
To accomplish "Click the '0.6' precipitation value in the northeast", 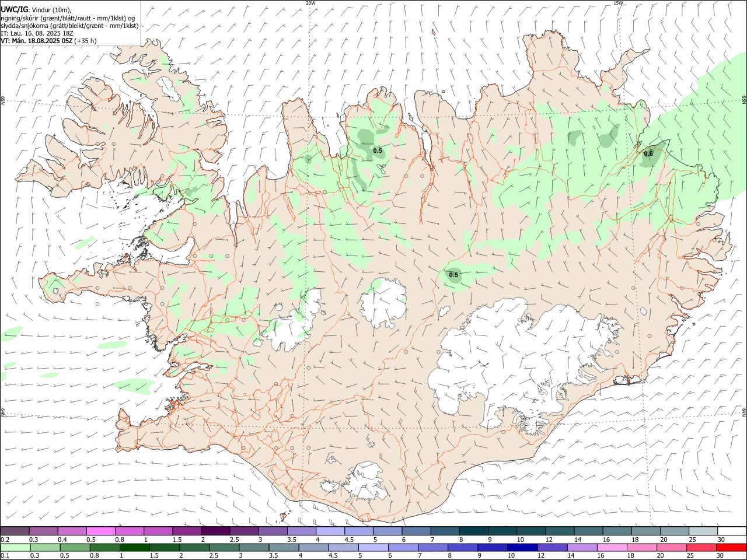I will (x=648, y=154).
